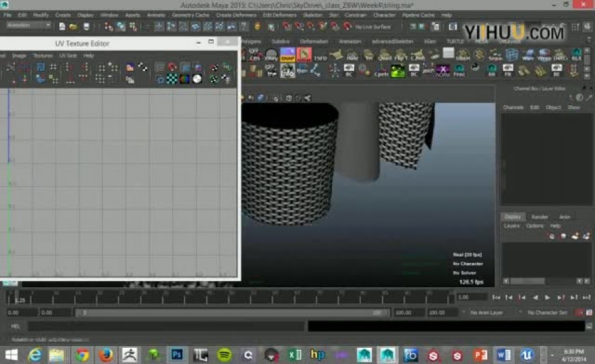The height and width of the screenshot is (364, 595).
Task: Open the Geometry Cache menu
Action: pyautogui.click(x=190, y=15)
